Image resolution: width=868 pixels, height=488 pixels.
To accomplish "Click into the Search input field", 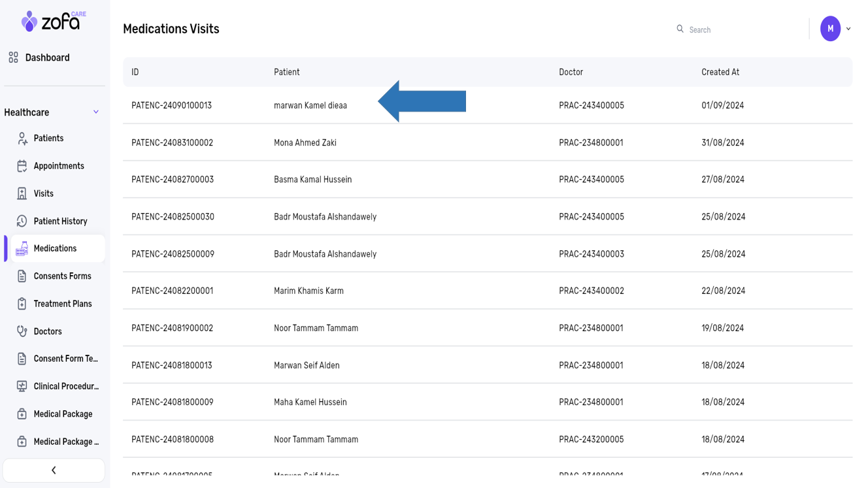I will pos(739,30).
